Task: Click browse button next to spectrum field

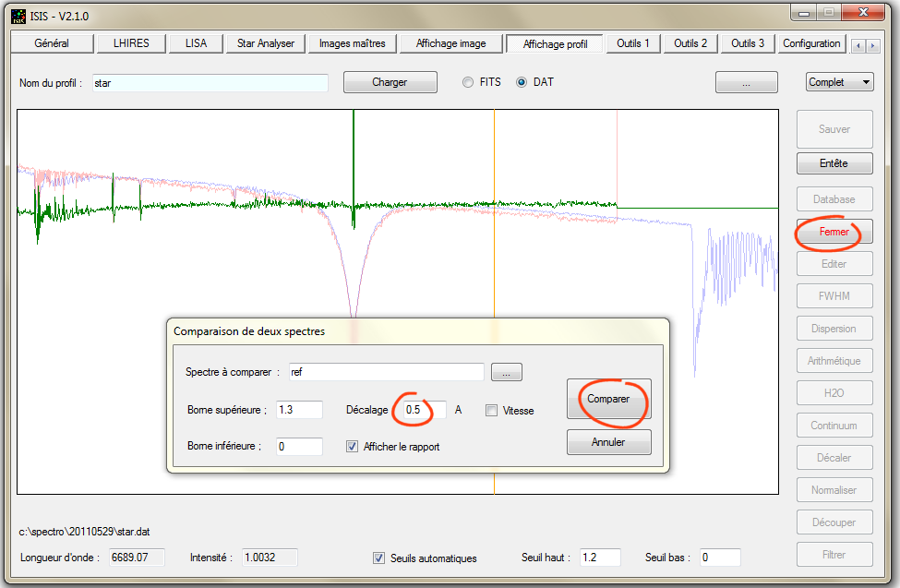Action: [x=506, y=372]
